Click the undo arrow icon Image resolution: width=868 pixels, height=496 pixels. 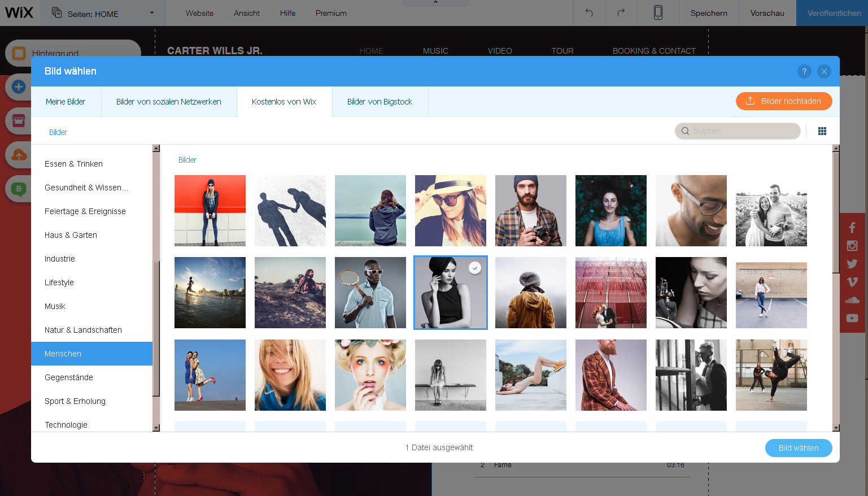[589, 12]
